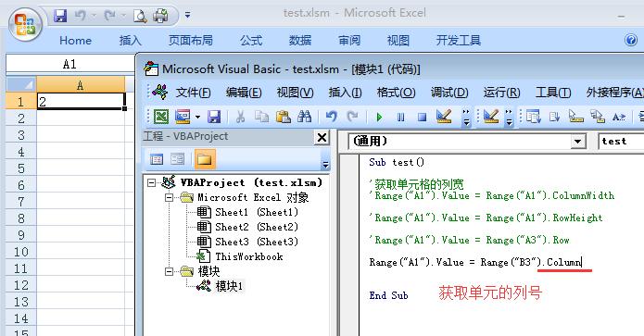Open Excel help question mark icon
This screenshot has height=336, width=644.
pos(631,40)
